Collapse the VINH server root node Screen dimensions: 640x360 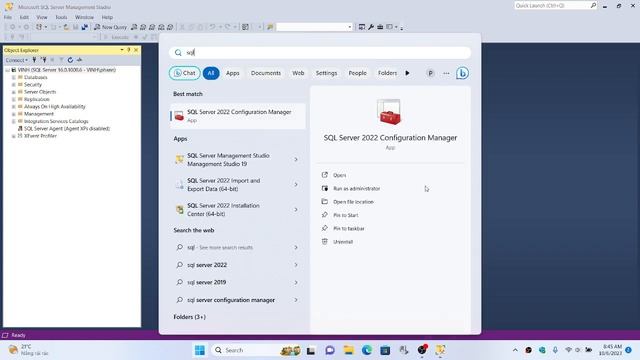(7, 70)
